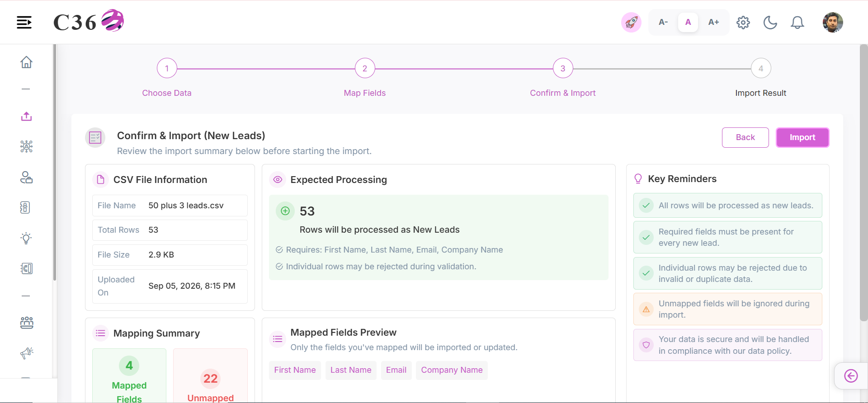868x403 pixels.
Task: Click the Back button
Action: click(x=745, y=137)
